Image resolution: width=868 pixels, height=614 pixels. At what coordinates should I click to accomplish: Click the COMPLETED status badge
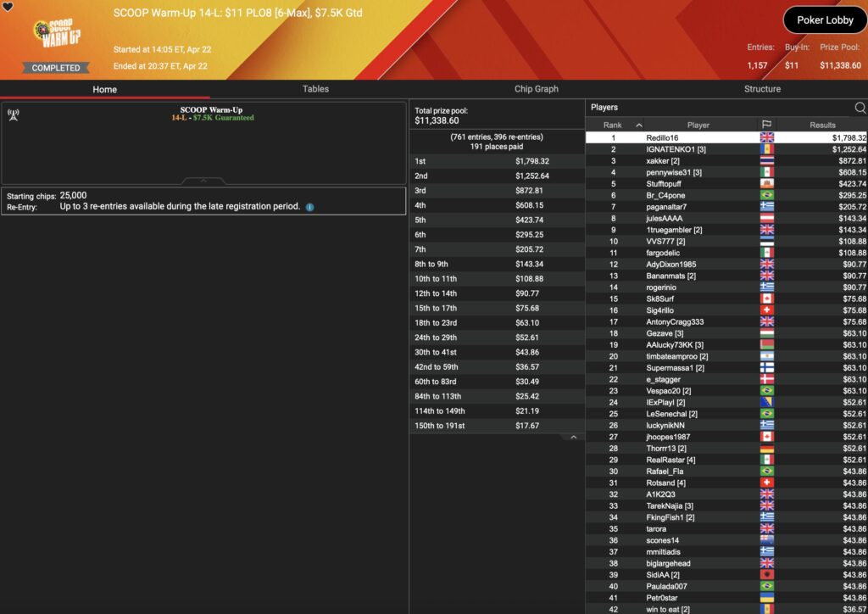tap(56, 68)
